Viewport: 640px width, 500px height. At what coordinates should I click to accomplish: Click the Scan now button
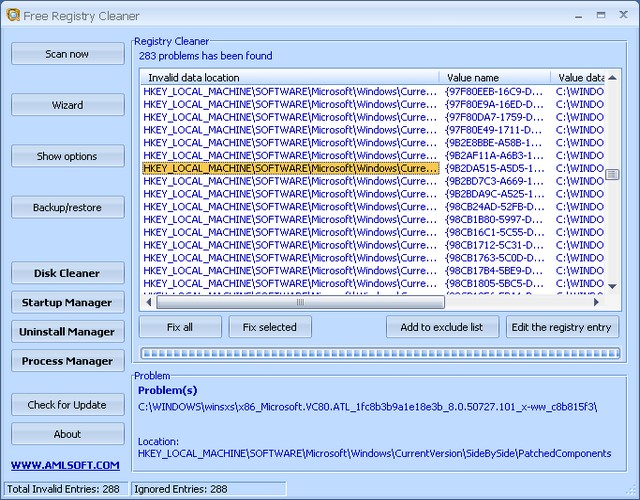(x=68, y=54)
